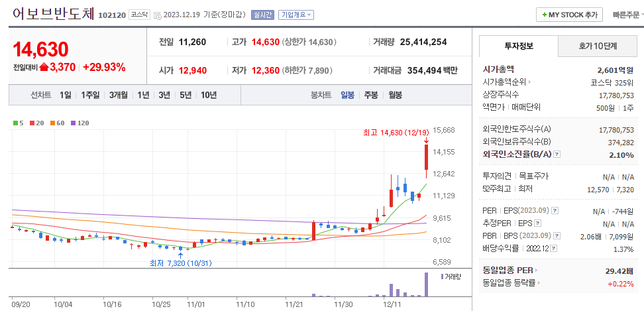Select the 주봉 candlestick chart

[x=371, y=95]
